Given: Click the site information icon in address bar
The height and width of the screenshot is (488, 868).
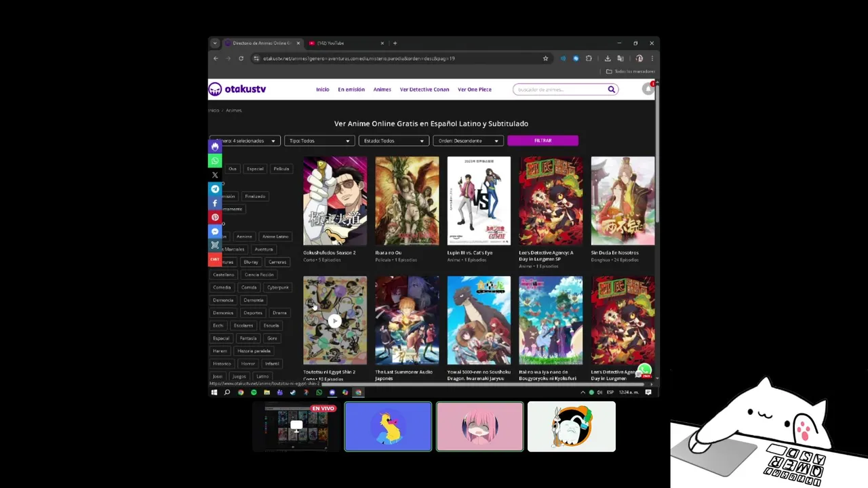Looking at the screenshot, I should (x=256, y=58).
